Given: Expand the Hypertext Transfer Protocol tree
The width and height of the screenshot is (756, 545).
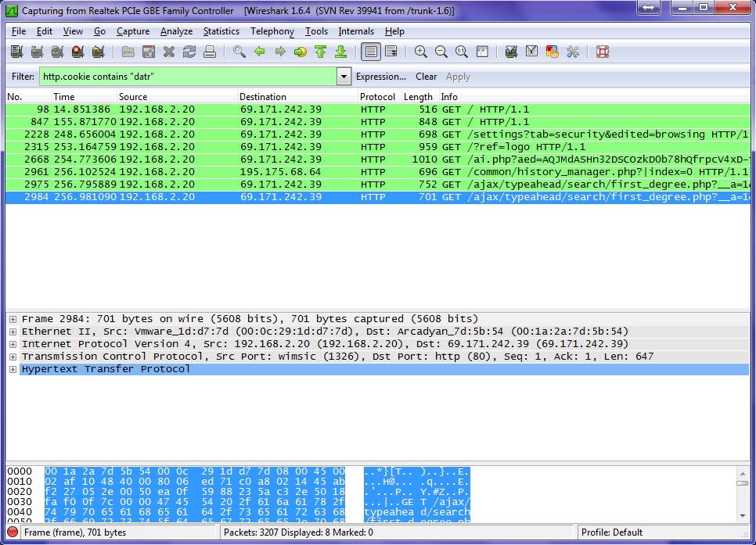Looking at the screenshot, I should 13,369.
